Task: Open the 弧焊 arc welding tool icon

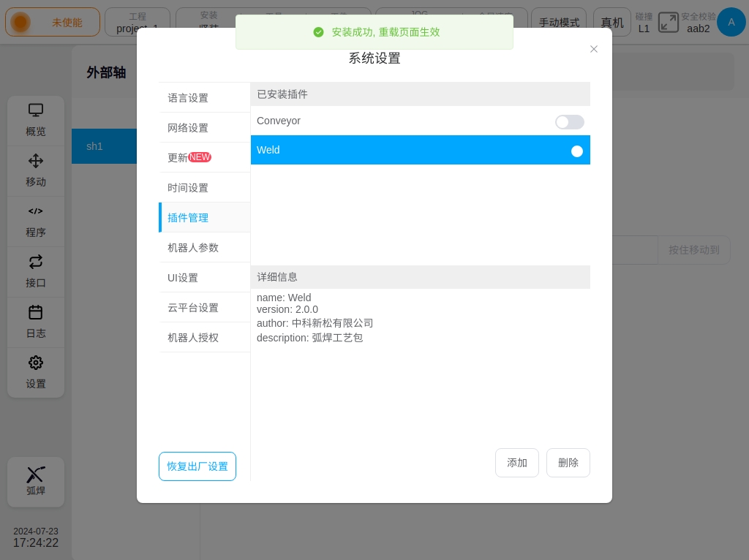Action: pyautogui.click(x=36, y=474)
